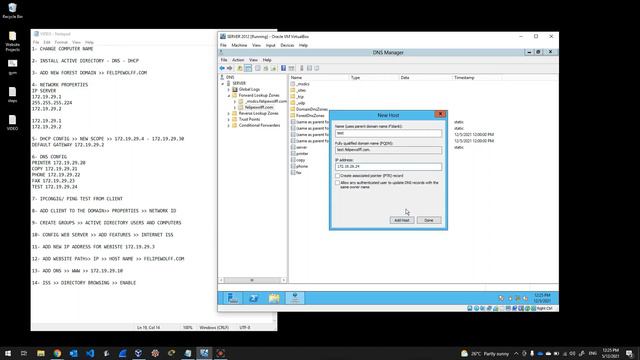
Task: Check Allow any authenticated user to update DNS records
Action: point(338,183)
